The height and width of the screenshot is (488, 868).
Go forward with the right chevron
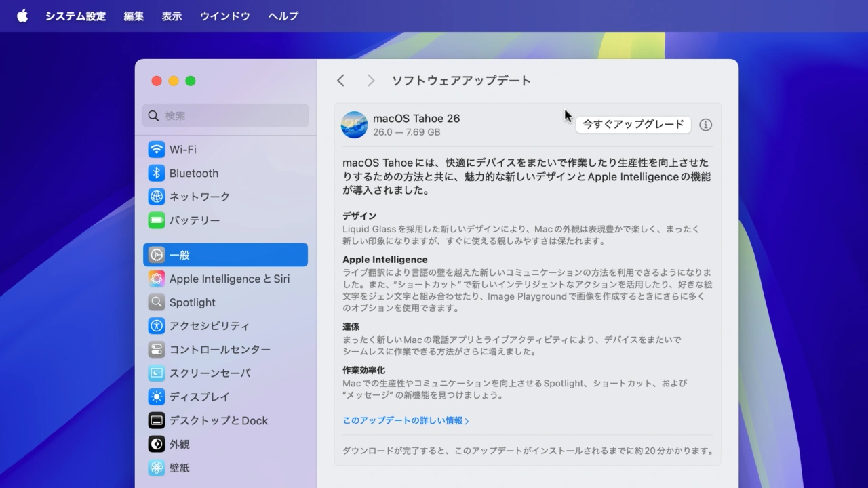click(370, 81)
